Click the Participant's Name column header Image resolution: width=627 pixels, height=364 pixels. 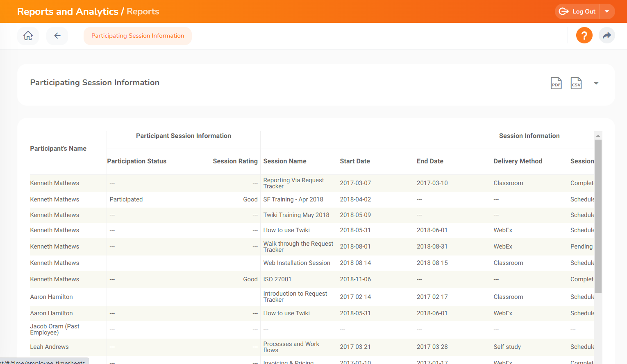pos(58,149)
